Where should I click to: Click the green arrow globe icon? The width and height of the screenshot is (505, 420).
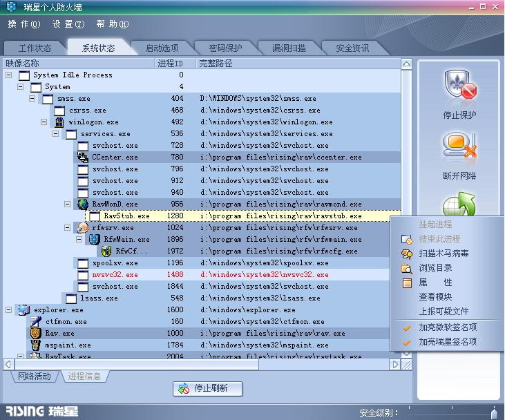459,204
